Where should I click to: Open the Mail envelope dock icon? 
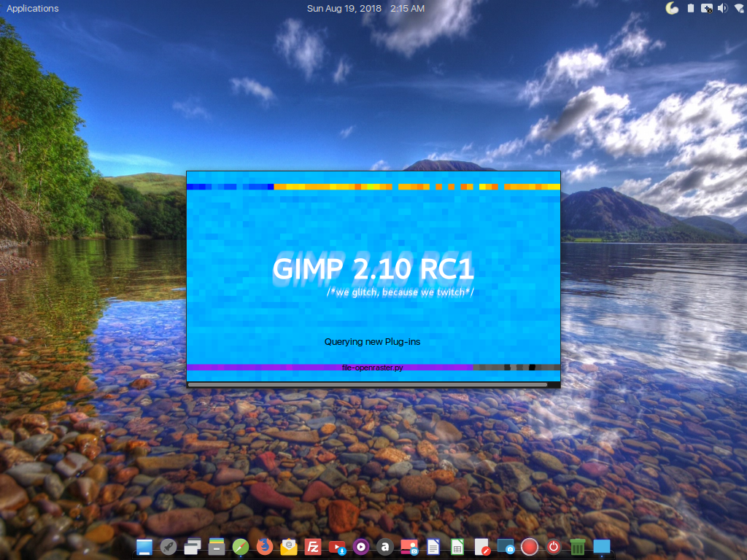point(289,547)
